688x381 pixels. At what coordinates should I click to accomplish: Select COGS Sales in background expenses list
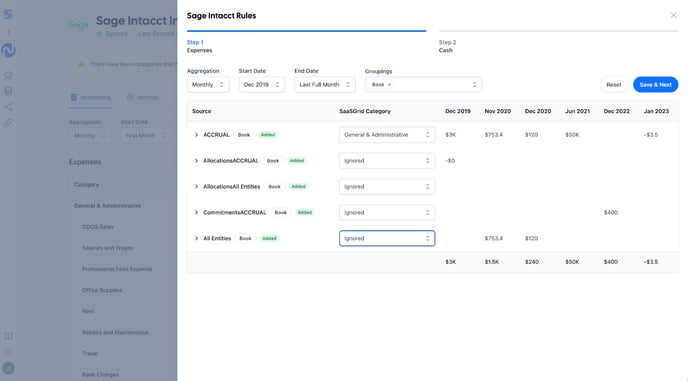point(98,227)
